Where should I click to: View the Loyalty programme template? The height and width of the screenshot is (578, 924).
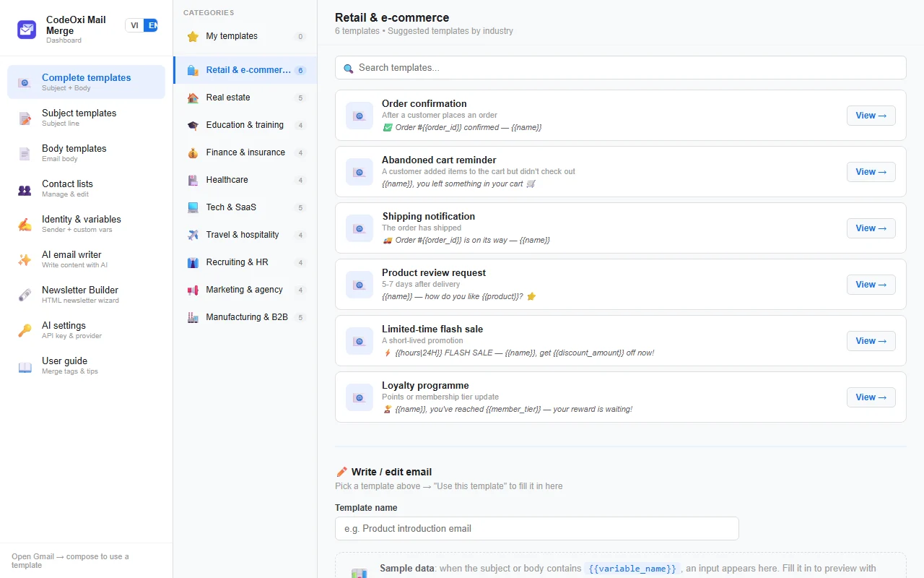[871, 397]
